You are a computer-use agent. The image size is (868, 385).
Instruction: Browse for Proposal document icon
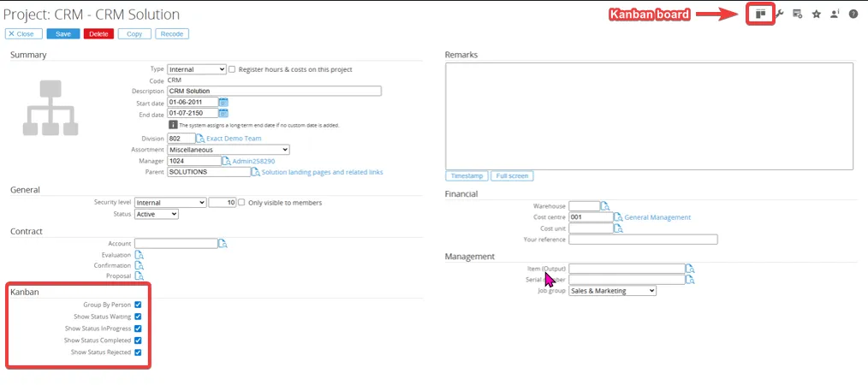click(x=139, y=276)
